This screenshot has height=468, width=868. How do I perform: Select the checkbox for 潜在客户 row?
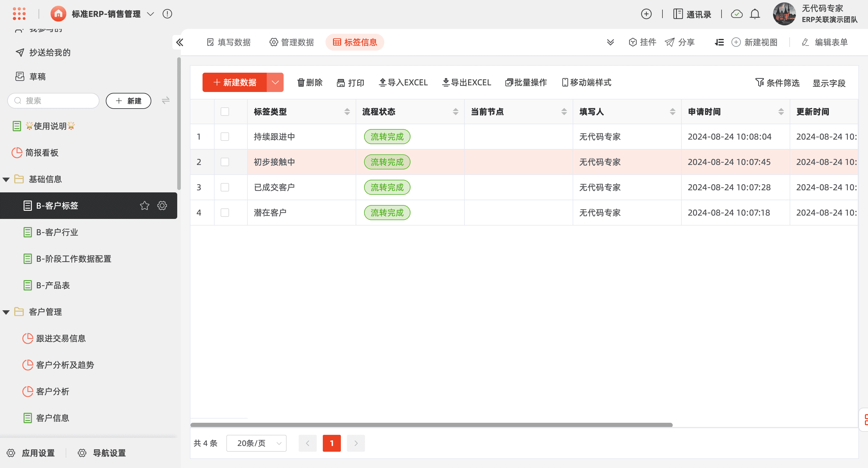click(x=225, y=213)
